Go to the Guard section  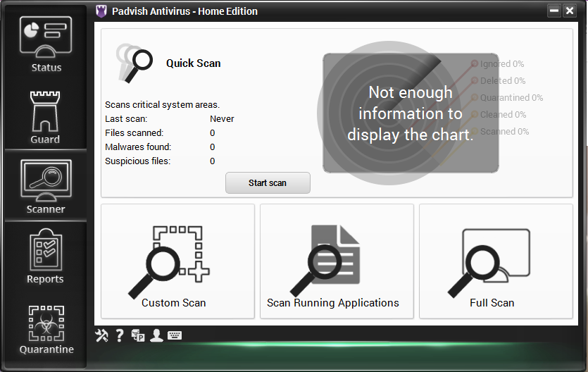point(45,117)
